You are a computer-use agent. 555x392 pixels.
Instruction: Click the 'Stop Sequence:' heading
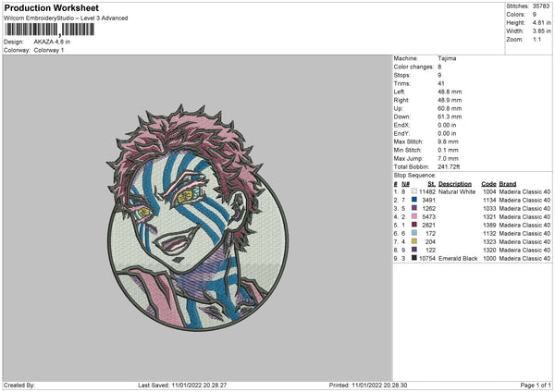[414, 176]
